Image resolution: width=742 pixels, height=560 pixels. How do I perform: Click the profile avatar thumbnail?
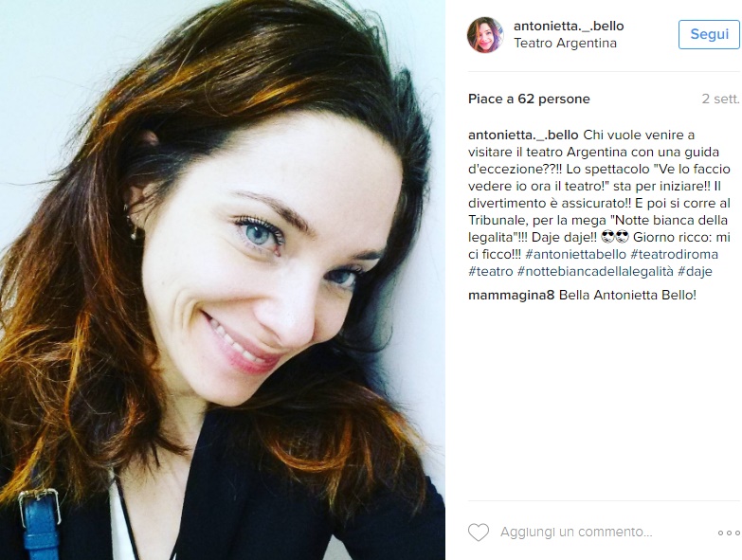click(485, 34)
